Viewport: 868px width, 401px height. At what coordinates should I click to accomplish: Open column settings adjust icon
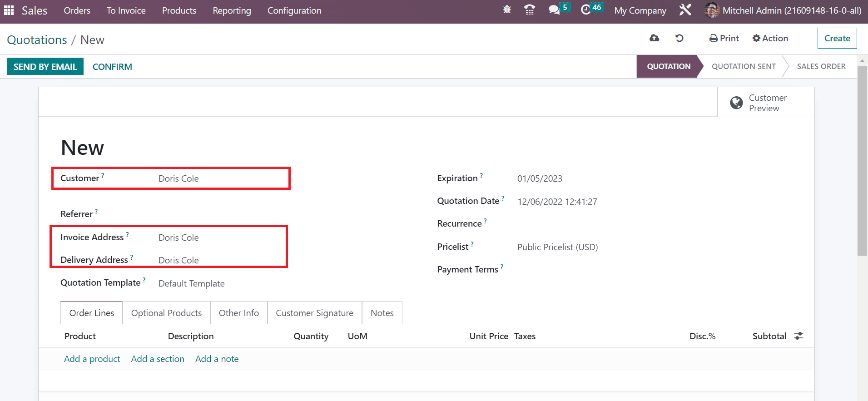[799, 336]
